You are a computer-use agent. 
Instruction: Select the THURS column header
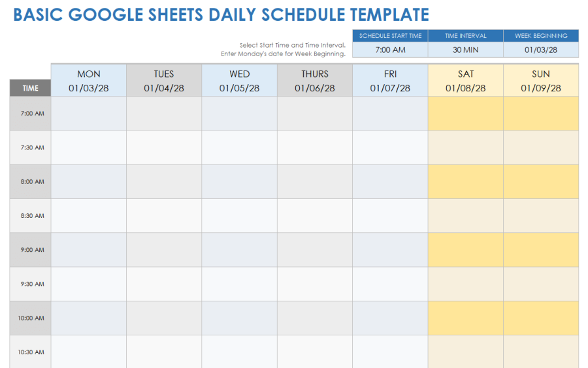[315, 80]
